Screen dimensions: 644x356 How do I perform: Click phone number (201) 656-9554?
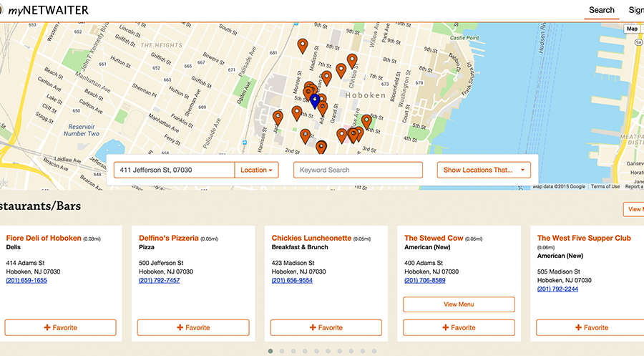292,280
